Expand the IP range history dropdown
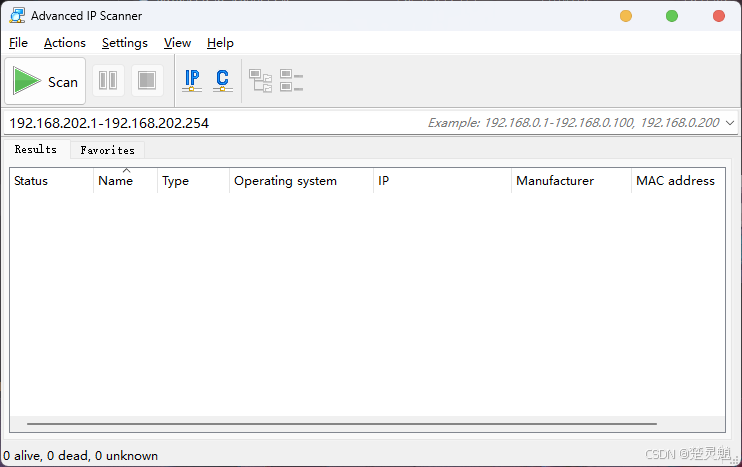This screenshot has height=467, width=742. (730, 123)
